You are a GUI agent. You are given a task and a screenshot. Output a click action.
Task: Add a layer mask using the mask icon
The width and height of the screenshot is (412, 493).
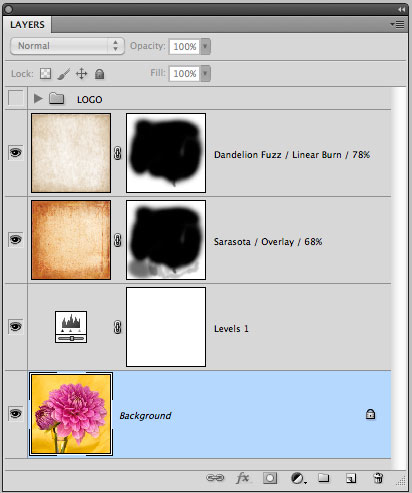pos(270,478)
